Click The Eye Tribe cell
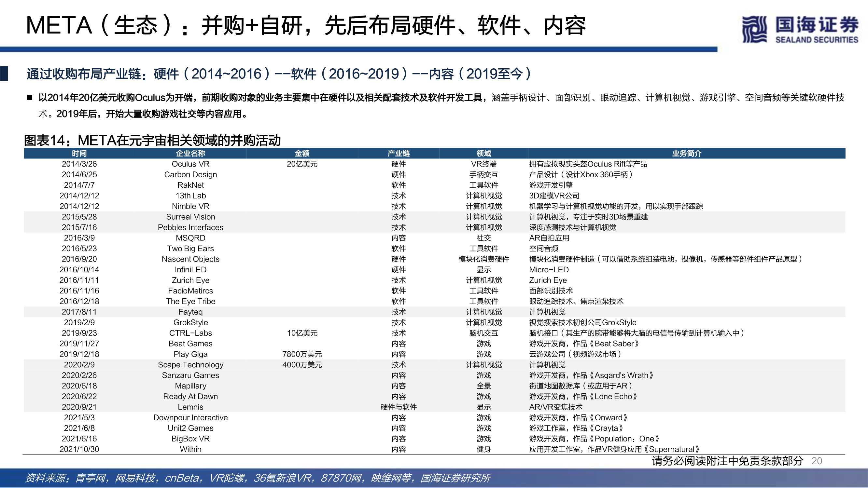This screenshot has width=868, height=488. 190,302
